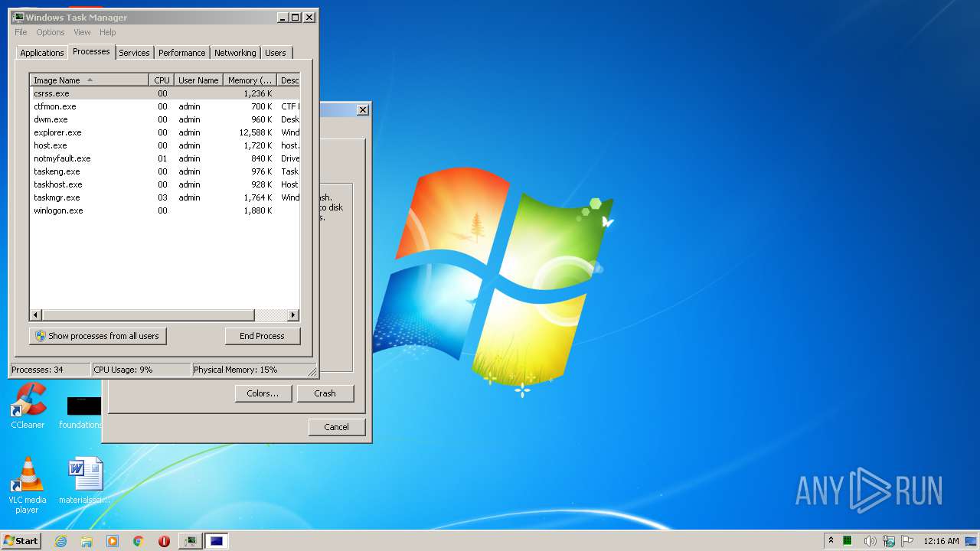Sort processes by Memory column

(x=250, y=80)
